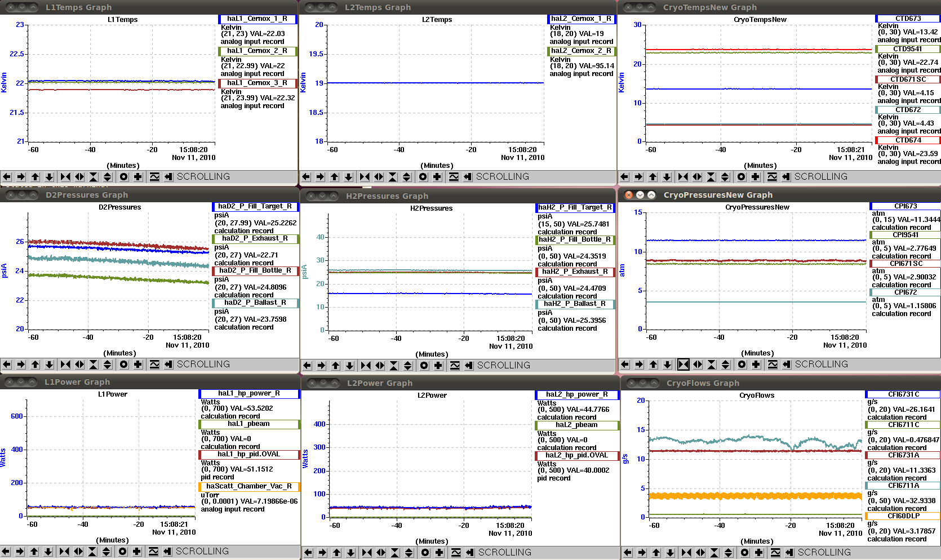The width and height of the screenshot is (941, 560).
Task: Click up arrow in L1Temps toolbar
Action: (x=35, y=177)
